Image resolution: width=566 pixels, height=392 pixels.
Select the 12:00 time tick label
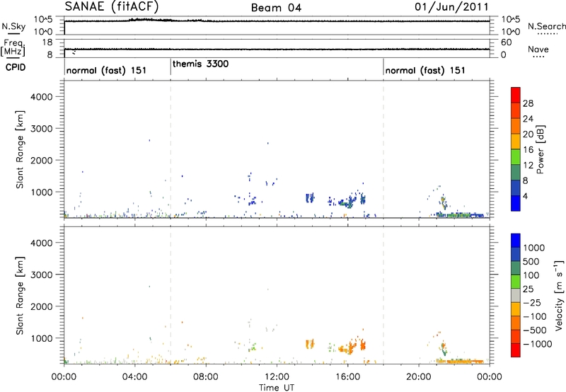coord(277,377)
